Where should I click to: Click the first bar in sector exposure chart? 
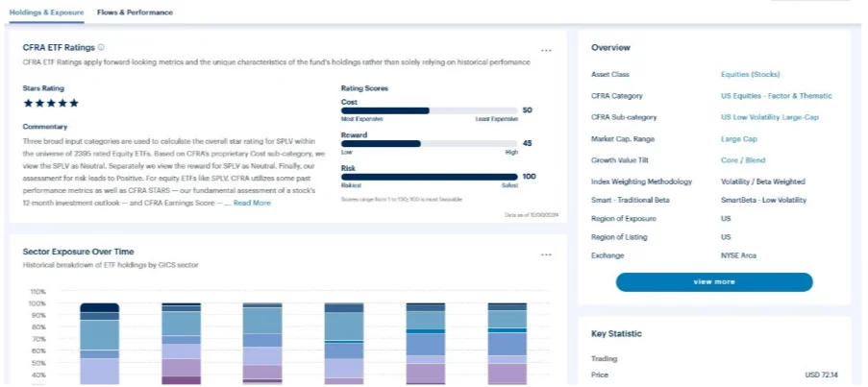point(100,344)
